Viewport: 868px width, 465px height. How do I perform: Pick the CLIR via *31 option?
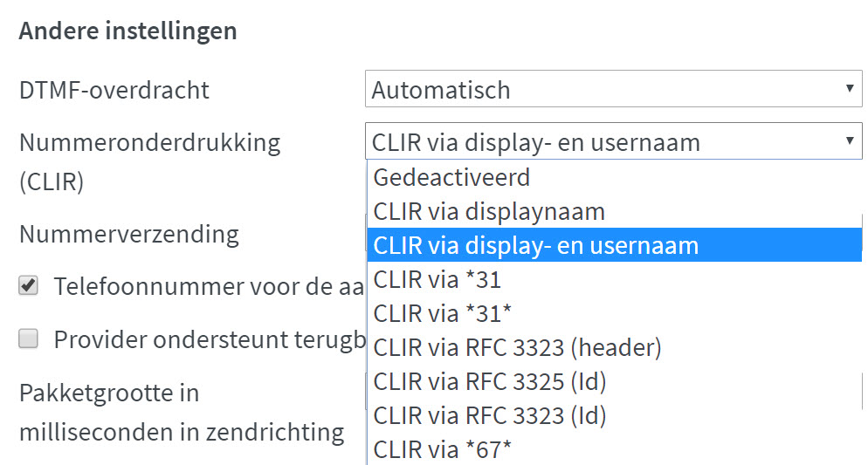(x=437, y=280)
